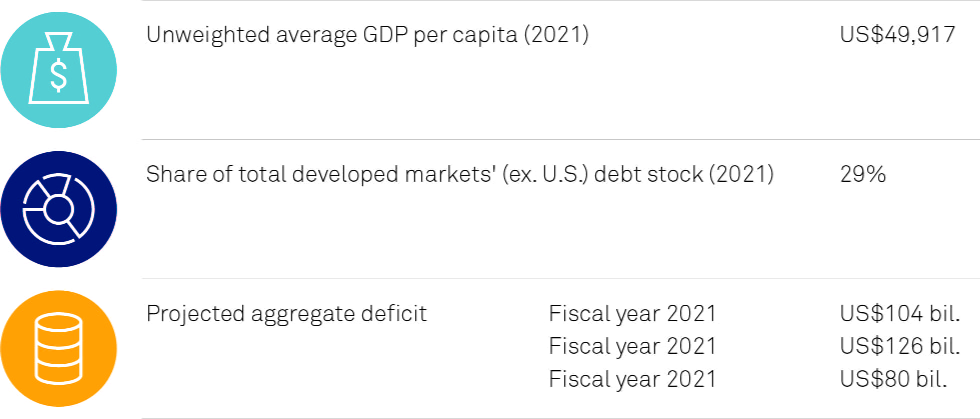This screenshot has height=419, width=980.
Task: Click the 'debt stock (2021)' text
Action: pos(684,174)
